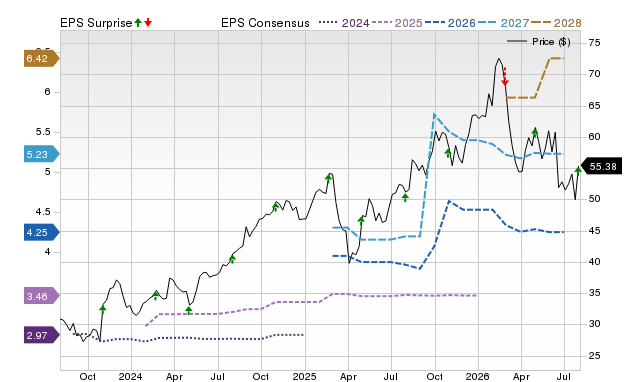
Task: Click the red down arrow in EPS Surprise legend
Action: point(148,22)
